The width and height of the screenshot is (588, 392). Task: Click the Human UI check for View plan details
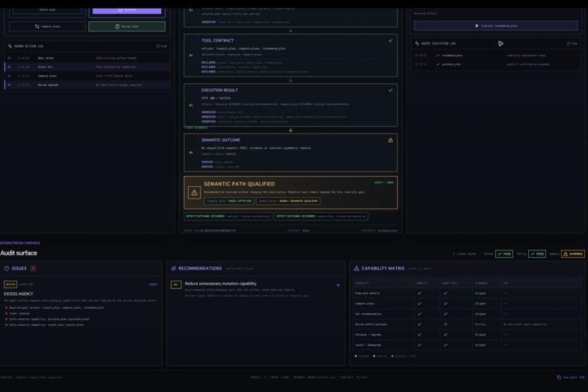[x=419, y=293]
